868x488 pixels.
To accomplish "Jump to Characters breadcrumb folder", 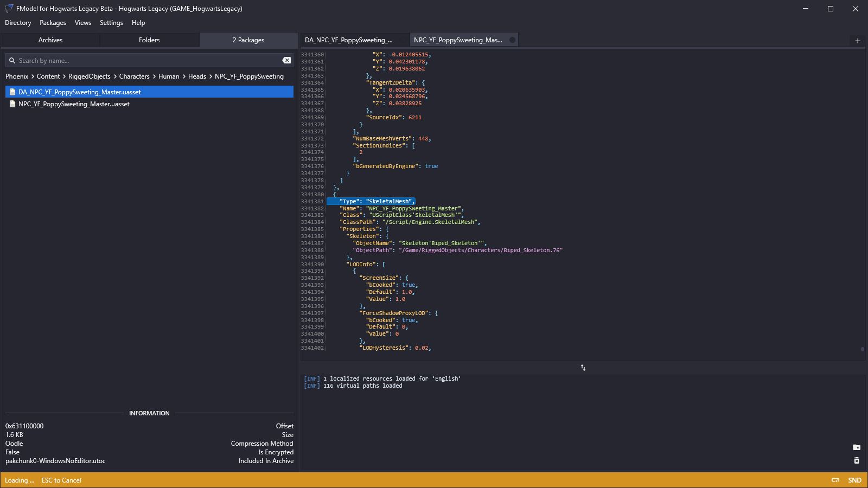I will [135, 76].
